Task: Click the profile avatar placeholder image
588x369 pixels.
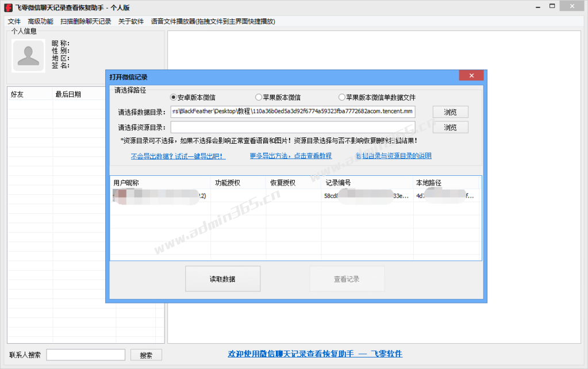Action: pyautogui.click(x=29, y=56)
